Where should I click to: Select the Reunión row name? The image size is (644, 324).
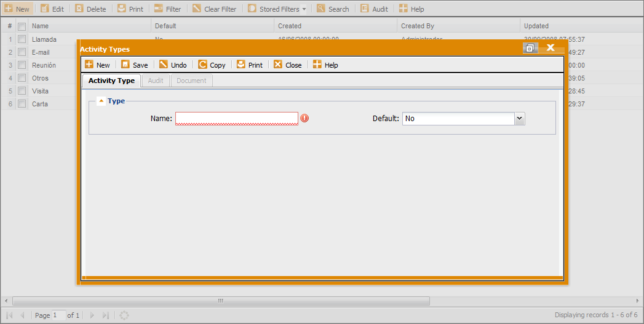click(x=44, y=65)
